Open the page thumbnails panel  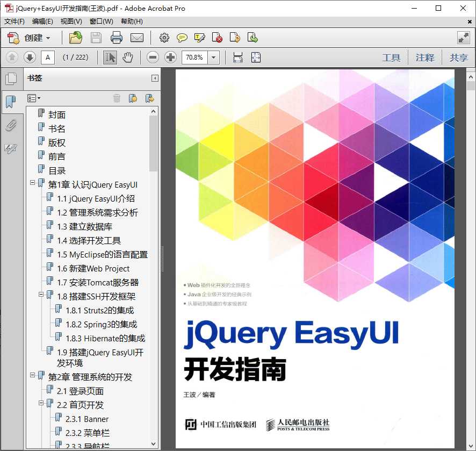pos(12,78)
